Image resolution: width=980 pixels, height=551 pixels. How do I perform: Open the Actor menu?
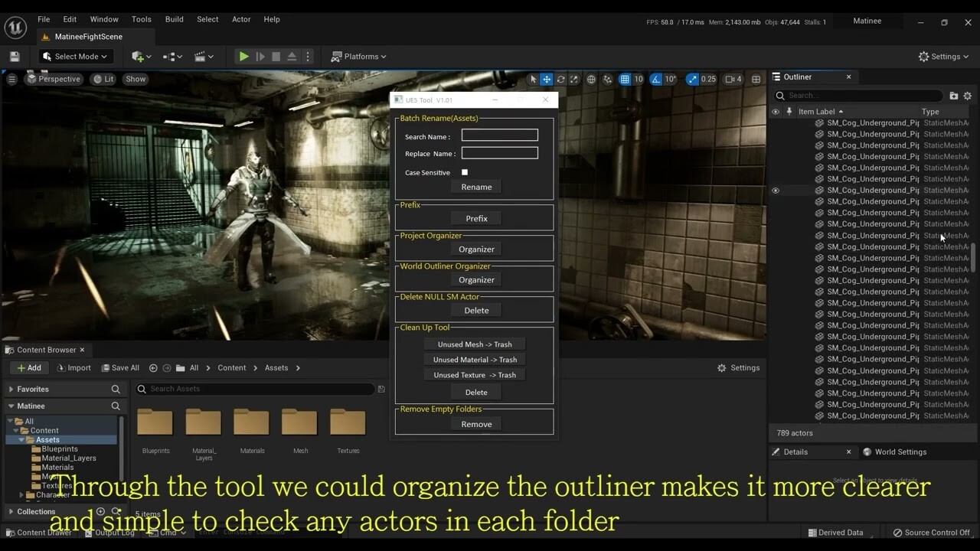click(241, 19)
